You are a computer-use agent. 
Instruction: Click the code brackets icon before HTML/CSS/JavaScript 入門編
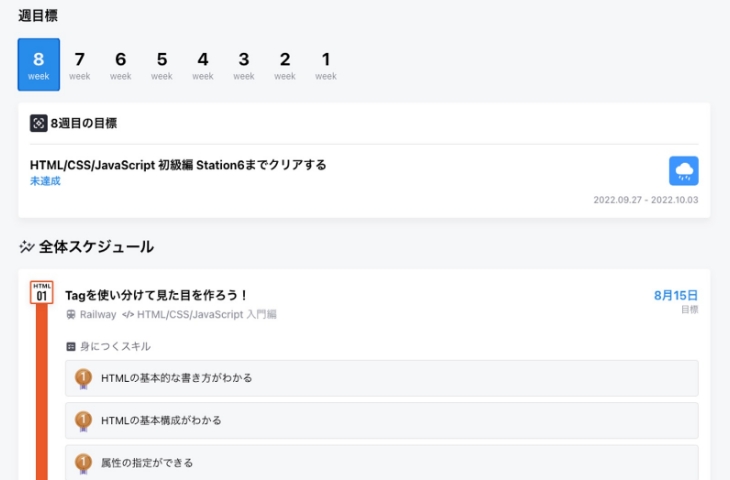[x=128, y=315]
